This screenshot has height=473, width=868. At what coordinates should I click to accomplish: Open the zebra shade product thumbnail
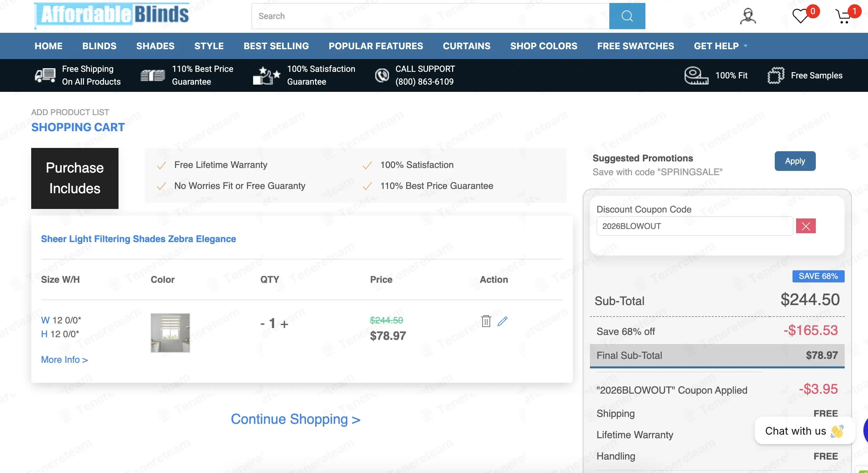170,333
